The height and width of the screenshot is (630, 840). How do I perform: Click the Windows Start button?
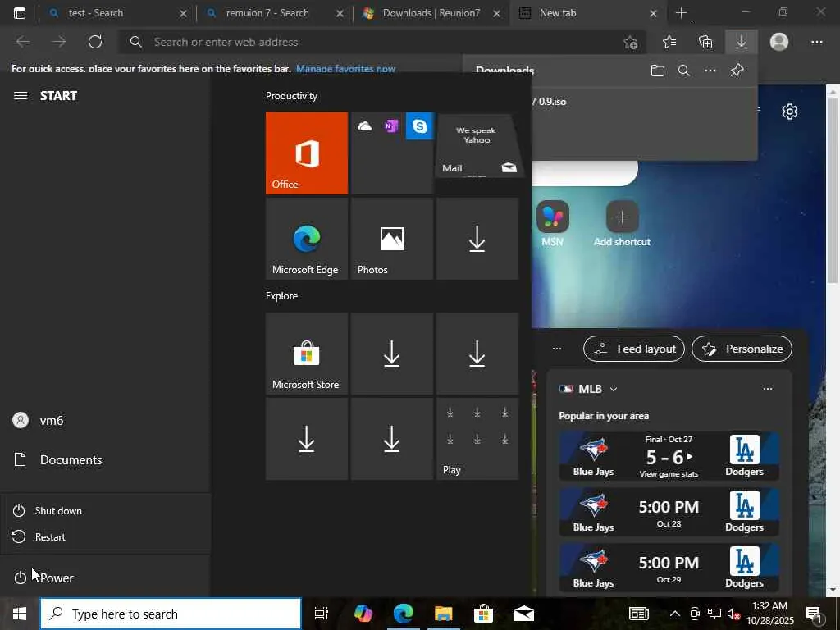20,614
